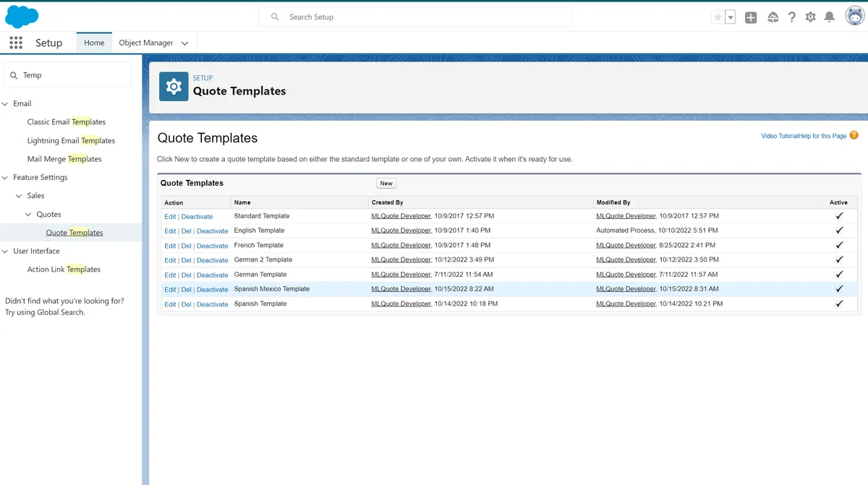Delete the Spanish Template
The image size is (868, 485).
[x=186, y=304]
